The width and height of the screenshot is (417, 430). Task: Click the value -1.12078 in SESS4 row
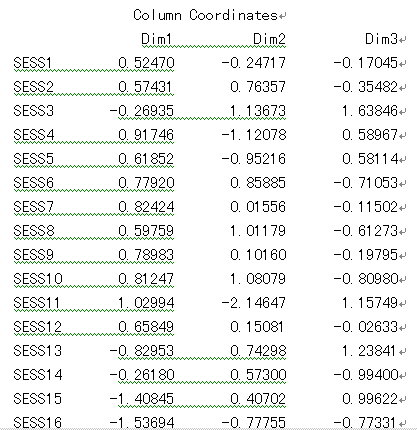point(254,135)
